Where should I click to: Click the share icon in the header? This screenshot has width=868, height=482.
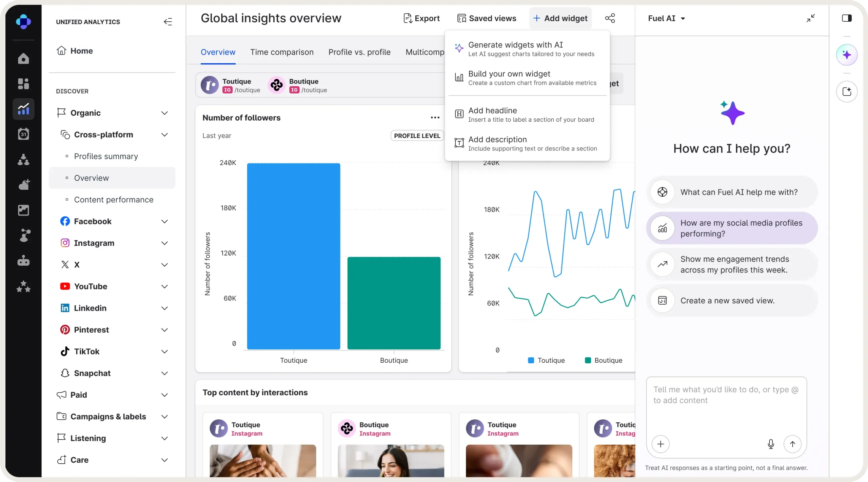610,18
